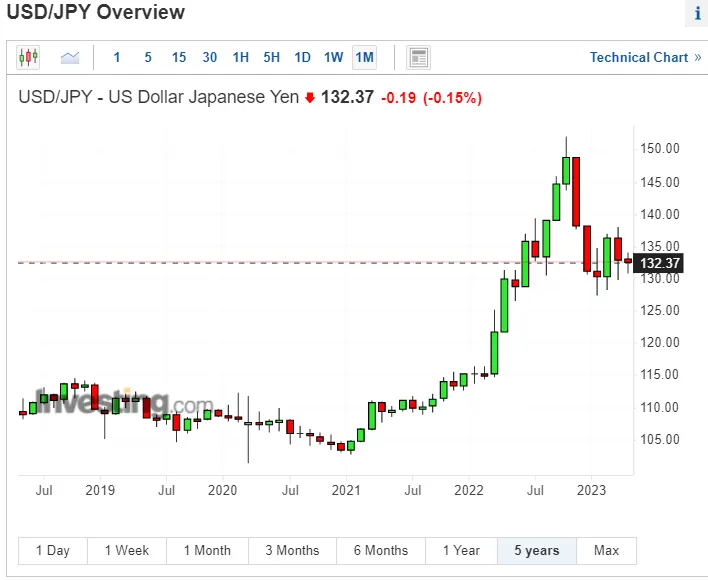
Task: Click the (-0.15%) percent change value
Action: [452, 97]
